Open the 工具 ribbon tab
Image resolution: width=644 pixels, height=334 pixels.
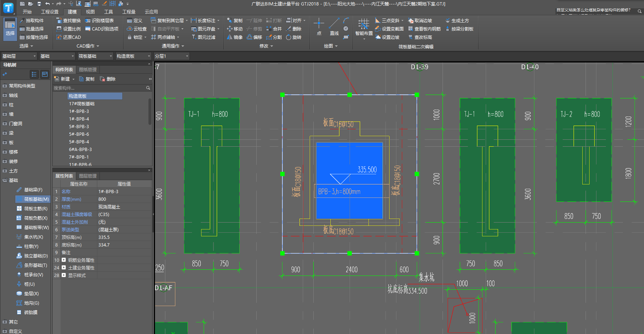109,12
